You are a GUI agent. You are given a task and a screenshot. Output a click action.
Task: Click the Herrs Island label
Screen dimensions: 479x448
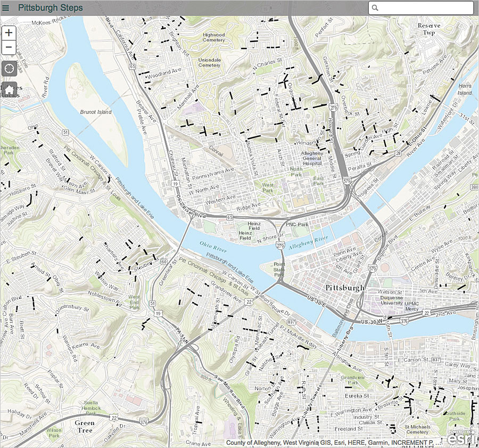pyautogui.click(x=465, y=89)
